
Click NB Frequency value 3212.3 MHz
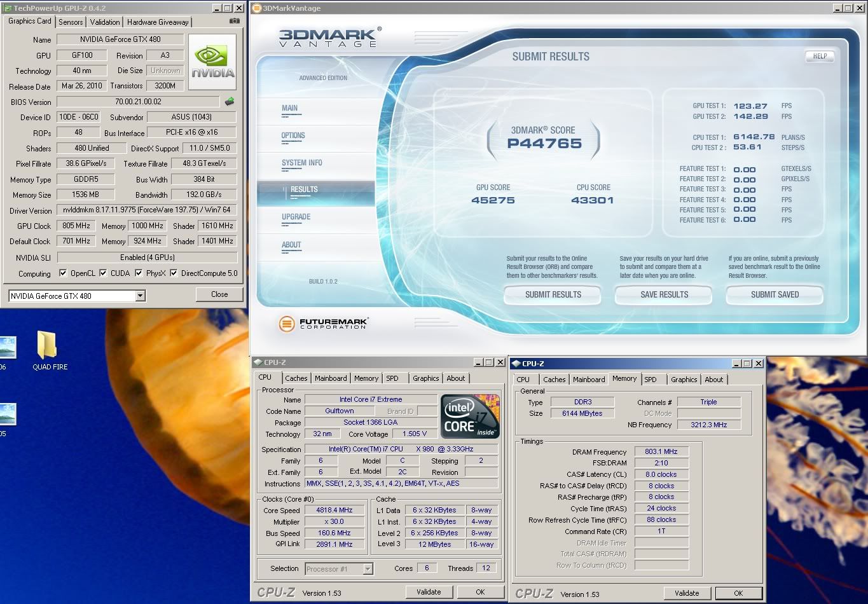click(x=708, y=425)
